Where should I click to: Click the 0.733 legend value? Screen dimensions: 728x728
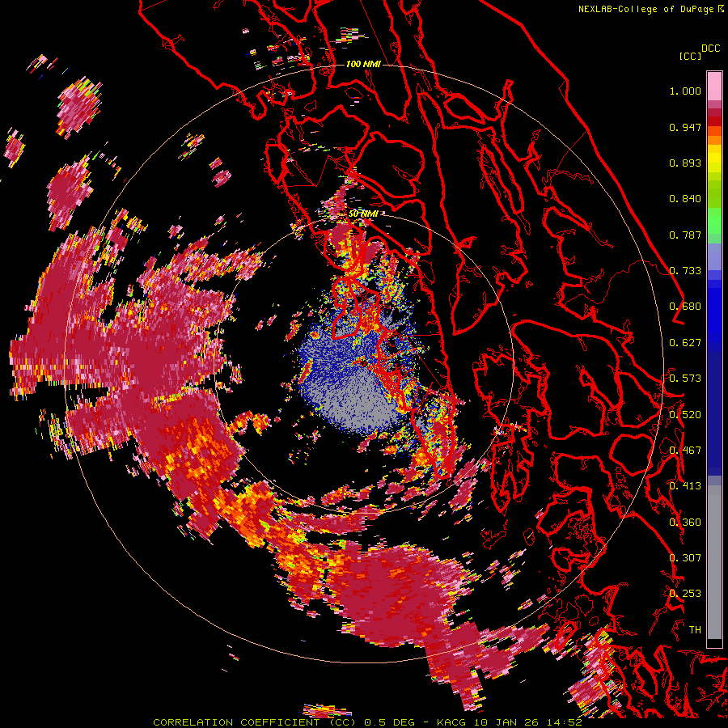tap(685, 271)
